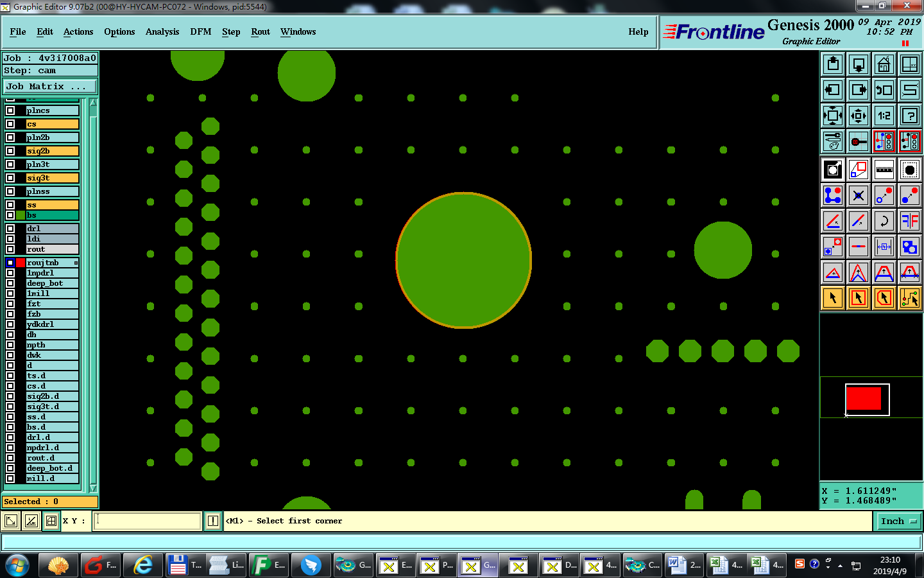Select the bs layer name
This screenshot has width=924, height=578.
(x=53, y=215)
